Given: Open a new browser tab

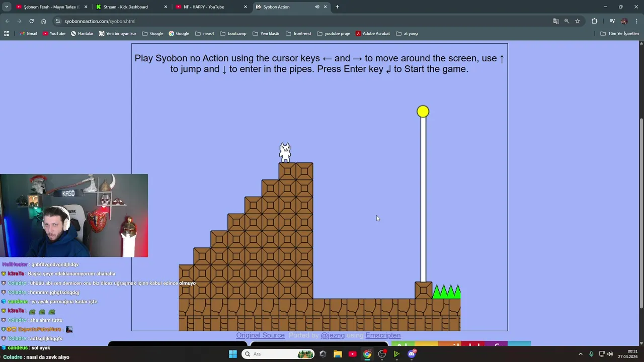Looking at the screenshot, I should click(337, 7).
